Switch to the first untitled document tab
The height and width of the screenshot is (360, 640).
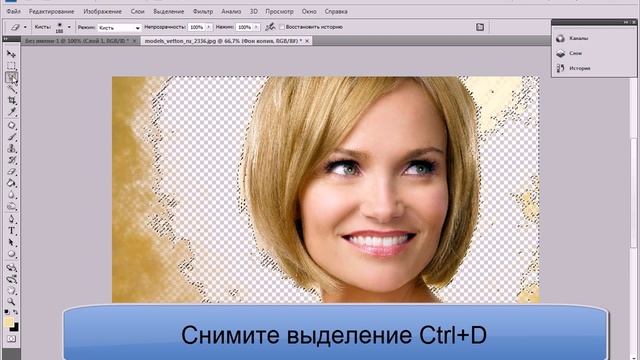[x=77, y=41]
